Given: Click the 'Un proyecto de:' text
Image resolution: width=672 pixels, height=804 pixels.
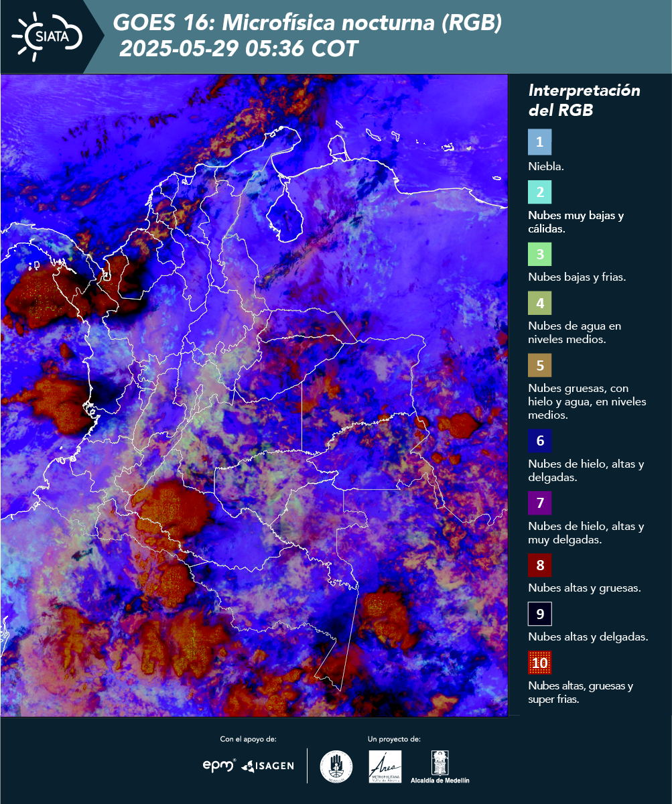Looking at the screenshot, I should pyautogui.click(x=394, y=739).
